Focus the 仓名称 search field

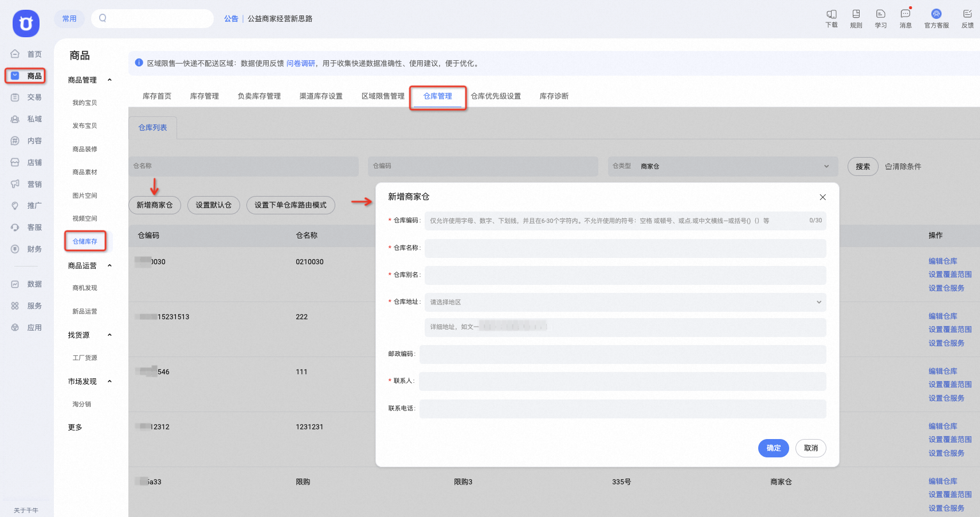244,166
